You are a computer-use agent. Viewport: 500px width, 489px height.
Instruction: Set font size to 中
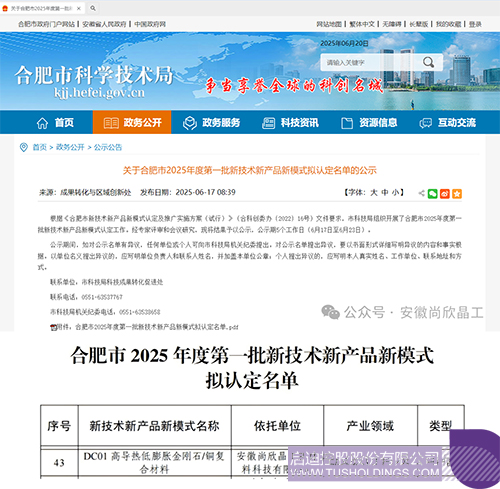click(x=385, y=192)
